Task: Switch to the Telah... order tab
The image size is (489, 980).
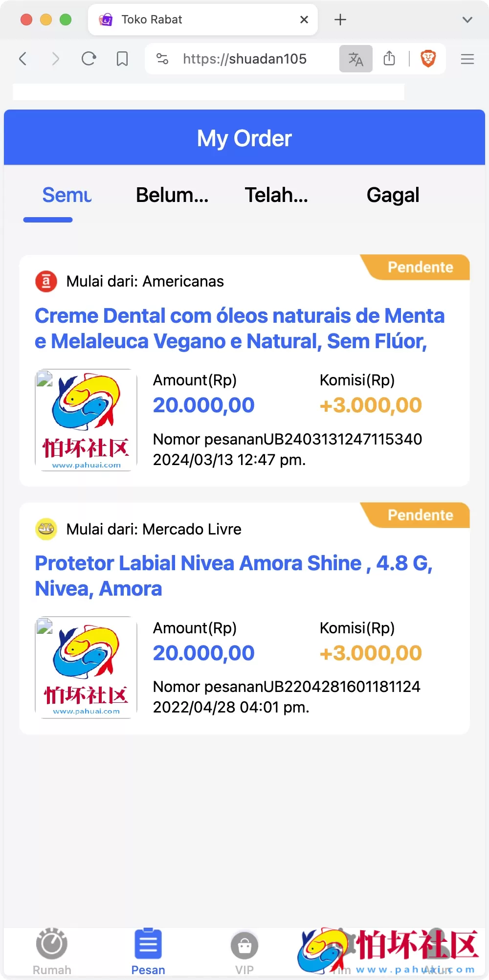Action: [x=276, y=195]
